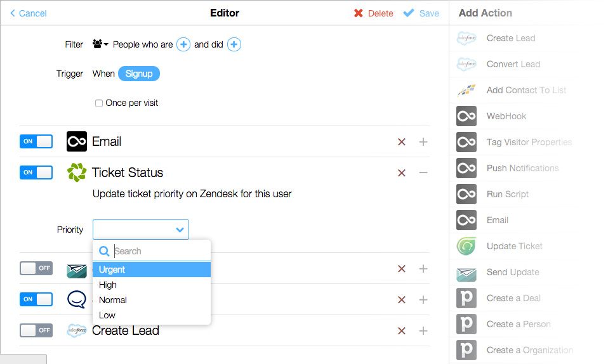Enable the Create Lead toggle
The image size is (608, 364).
36,330
